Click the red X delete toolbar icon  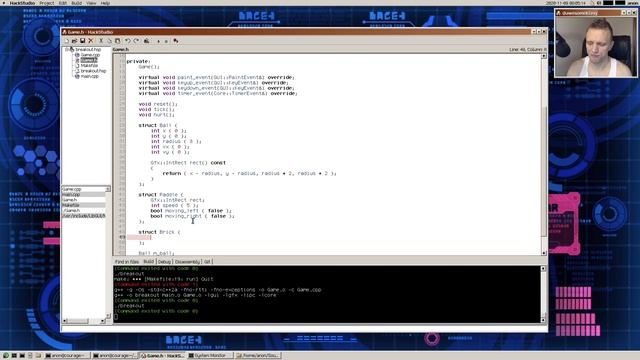91,41
